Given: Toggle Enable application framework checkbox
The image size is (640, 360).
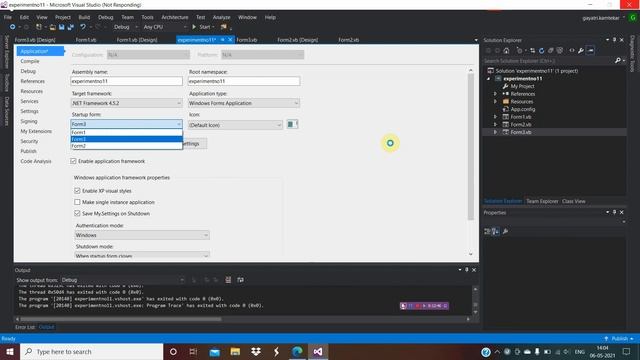Looking at the screenshot, I should pyautogui.click(x=73, y=161).
